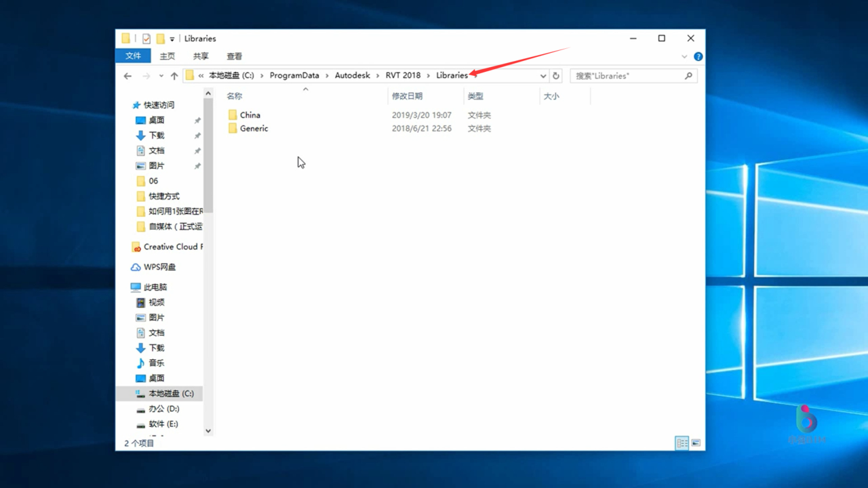
Task: Open address bar history dropdown
Action: pos(543,76)
